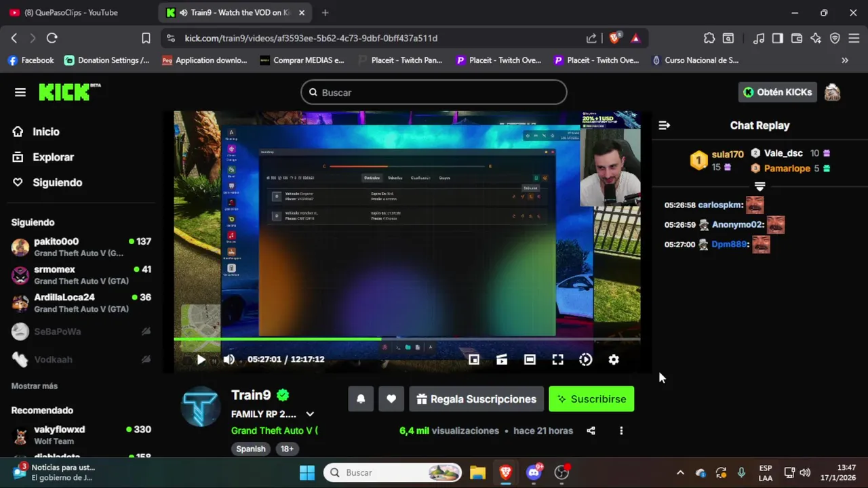Open offline SeBaPoWa channel
Image resolution: width=868 pixels, height=488 pixels.
[x=81, y=331]
